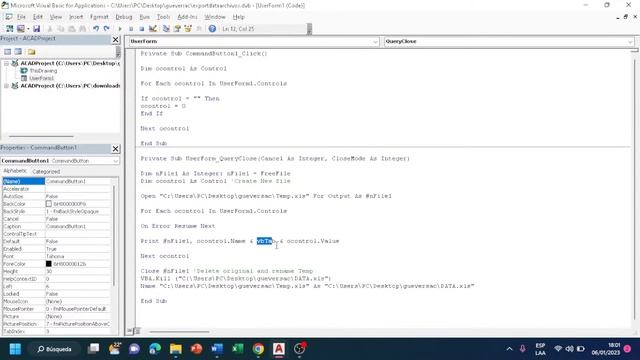Image resolution: width=640 pixels, height=360 pixels.
Task: Open the Edit menu
Action: (38, 17)
